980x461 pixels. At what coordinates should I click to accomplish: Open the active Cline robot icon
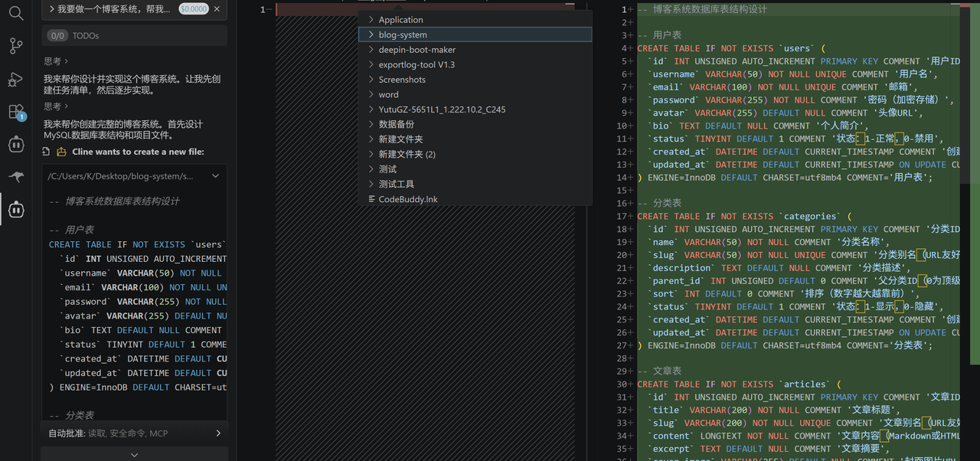pyautogui.click(x=16, y=209)
